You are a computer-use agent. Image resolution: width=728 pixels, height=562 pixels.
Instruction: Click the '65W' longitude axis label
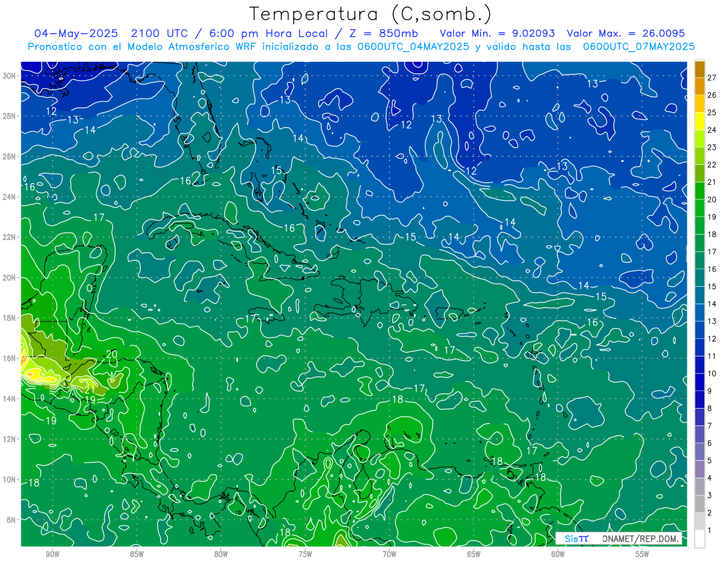pos(474,554)
